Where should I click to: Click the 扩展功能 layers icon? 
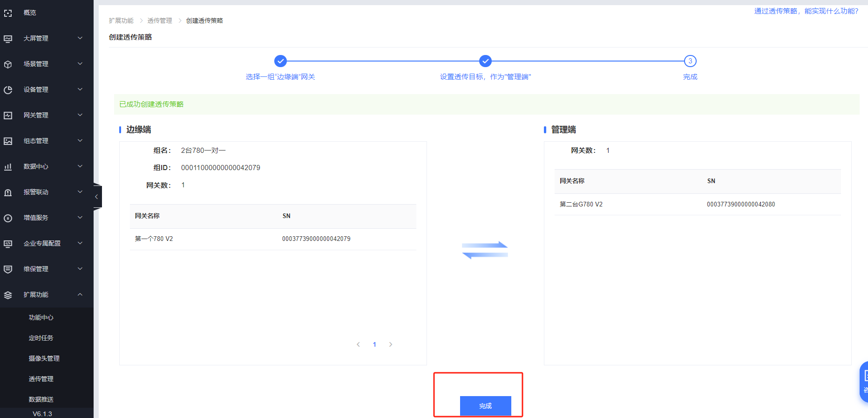coord(8,295)
